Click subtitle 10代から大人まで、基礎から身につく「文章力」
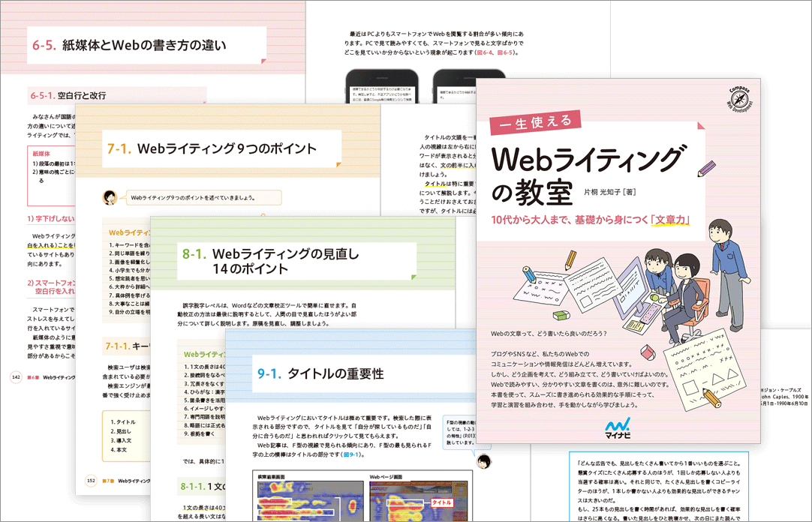The height and width of the screenshot is (522, 812). tap(591, 220)
